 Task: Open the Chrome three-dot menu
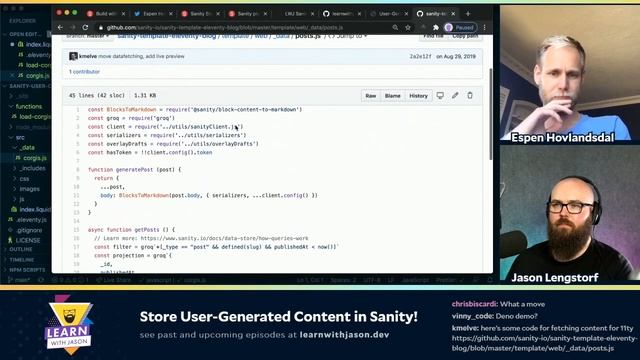(484, 27)
